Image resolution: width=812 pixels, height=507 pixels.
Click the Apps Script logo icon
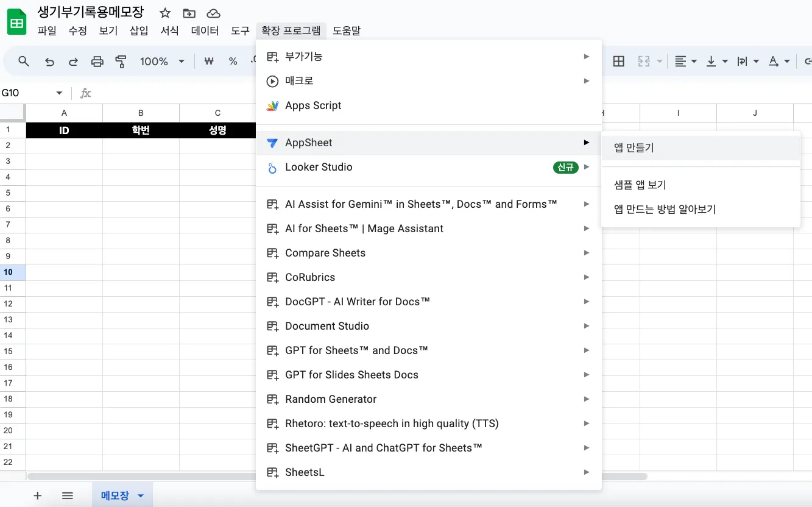[273, 106]
